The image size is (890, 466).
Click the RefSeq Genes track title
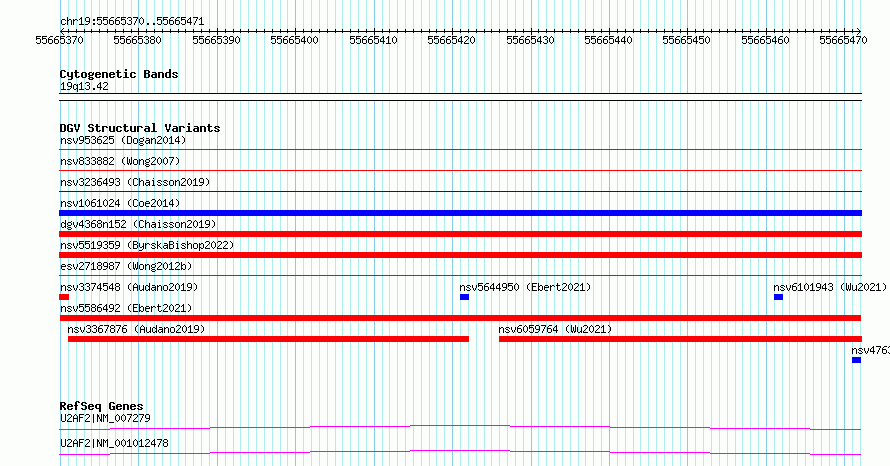tap(102, 406)
